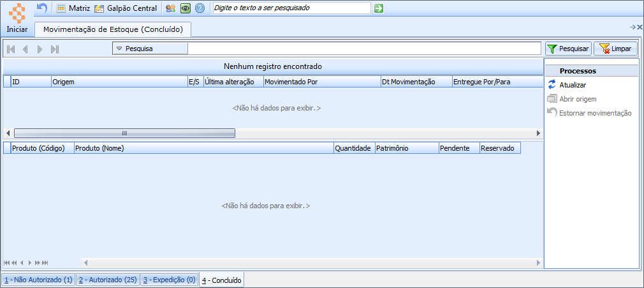
Task: Open the Matriz company selector
Action: (73, 8)
